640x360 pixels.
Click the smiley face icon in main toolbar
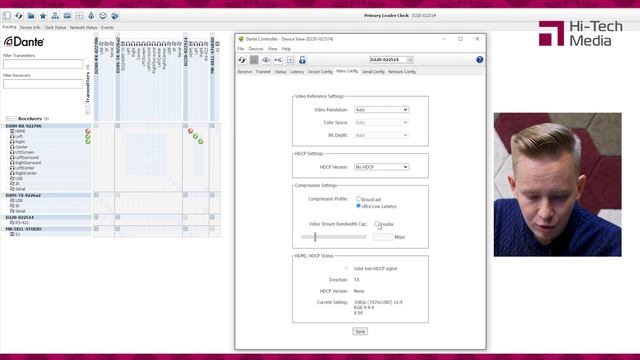(103, 16)
